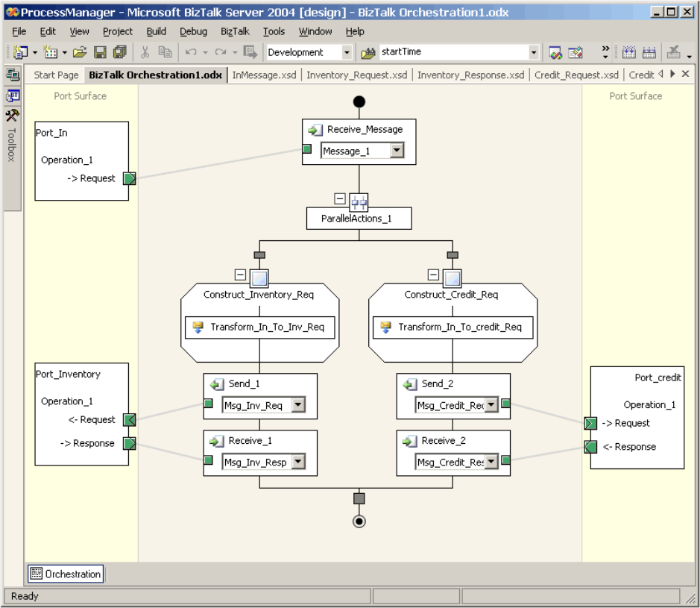The width and height of the screenshot is (700, 608).
Task: Collapse the ParallelActions_1 shape
Action: pyautogui.click(x=340, y=198)
